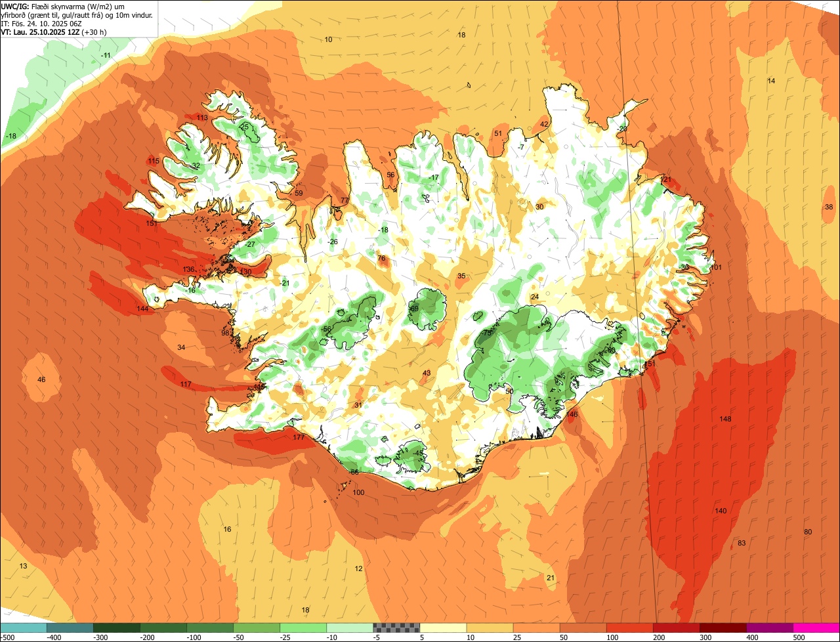Click the dark red 300 to 400 legend swatch
The width and height of the screenshot is (840, 642).
(x=723, y=628)
